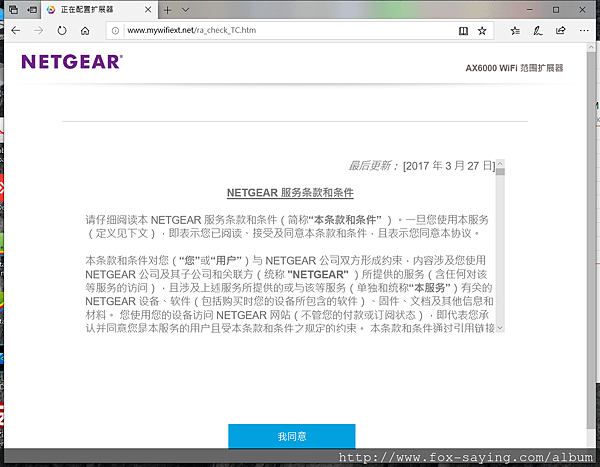The width and height of the screenshot is (600, 467).
Task: Click the 我同意 agree button
Action: 292,436
